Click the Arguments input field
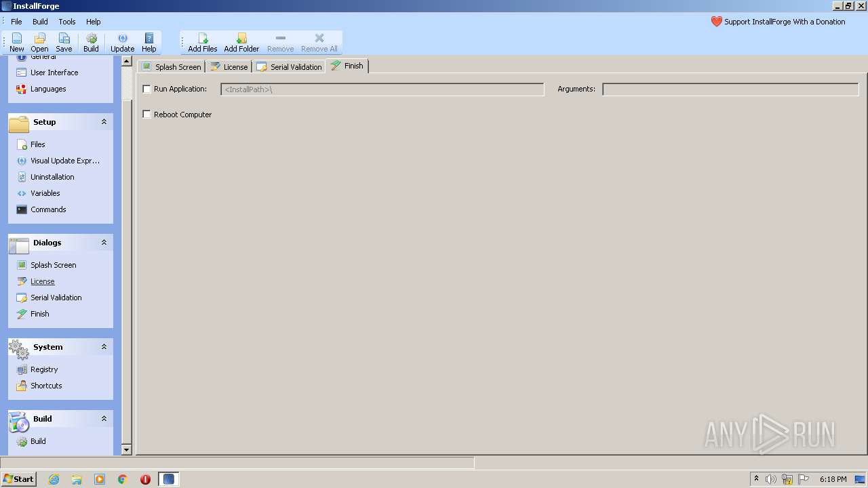The width and height of the screenshot is (868, 488). pos(730,89)
